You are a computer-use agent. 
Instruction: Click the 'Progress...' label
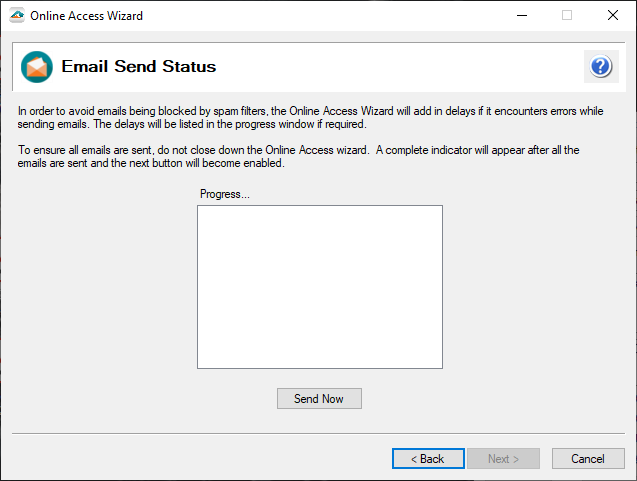tap(225, 194)
